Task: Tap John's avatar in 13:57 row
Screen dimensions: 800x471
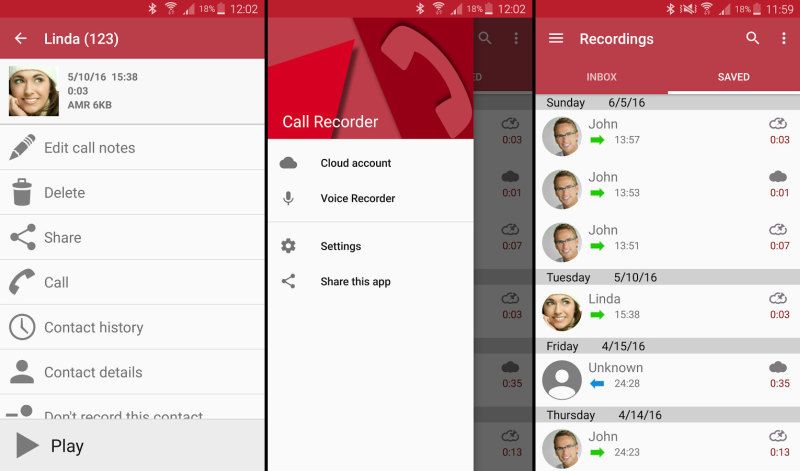Action: 562,136
